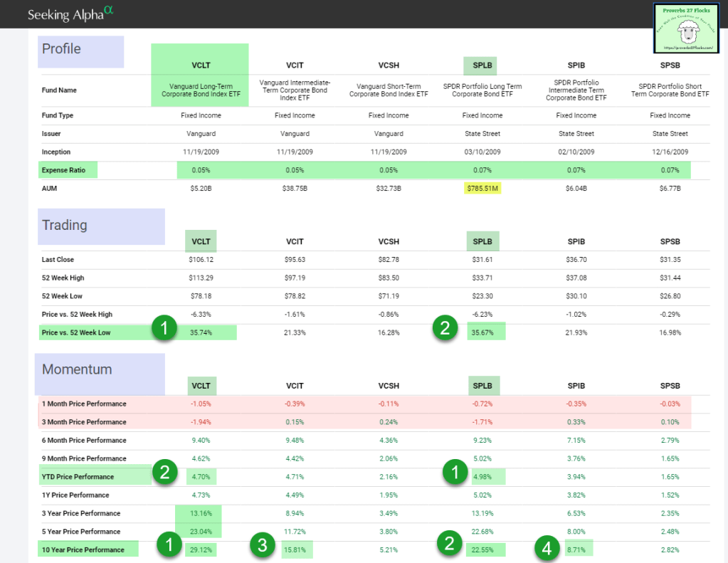
Task: Click the Proverbs 27 Flocks sheep logo
Action: 688,28
